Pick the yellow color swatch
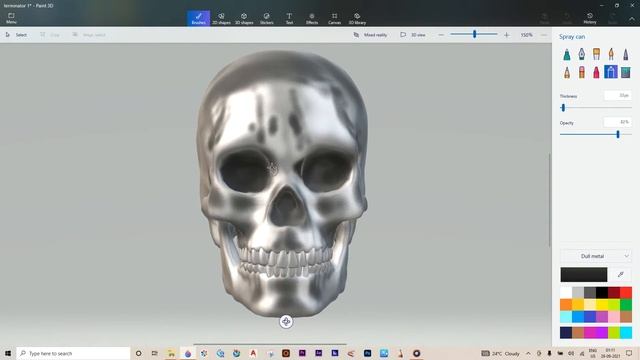 coord(602,304)
